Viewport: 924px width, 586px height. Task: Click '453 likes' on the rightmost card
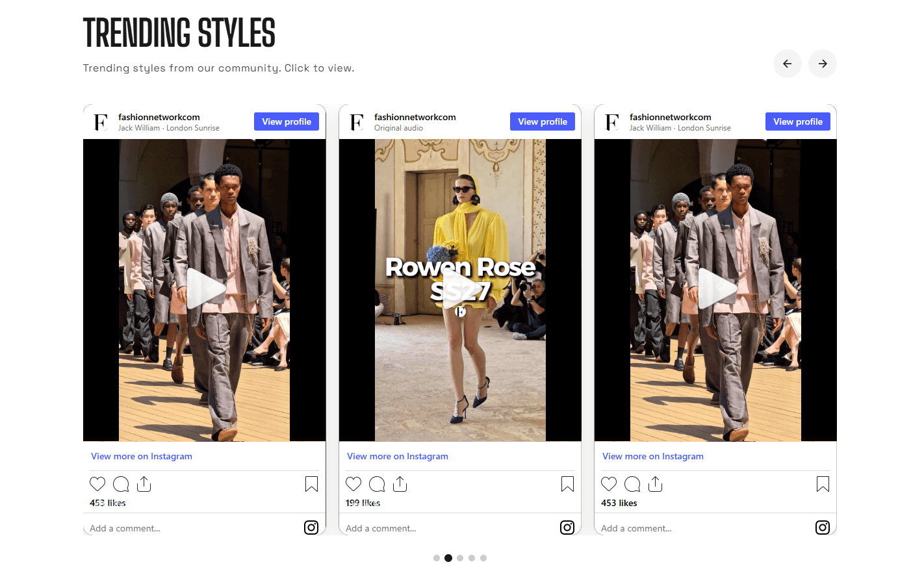tap(619, 503)
